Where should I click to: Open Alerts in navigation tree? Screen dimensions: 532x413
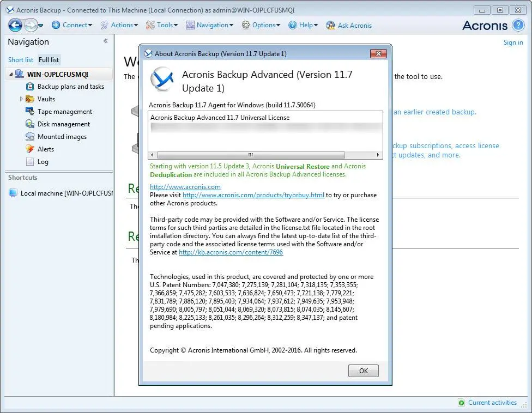pos(46,149)
